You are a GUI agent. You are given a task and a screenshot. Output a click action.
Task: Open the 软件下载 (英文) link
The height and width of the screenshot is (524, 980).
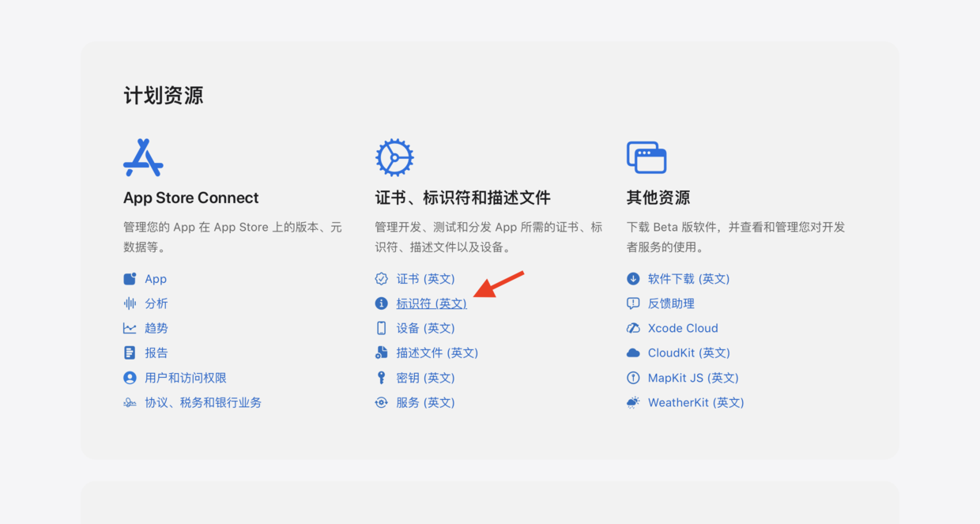click(x=689, y=279)
